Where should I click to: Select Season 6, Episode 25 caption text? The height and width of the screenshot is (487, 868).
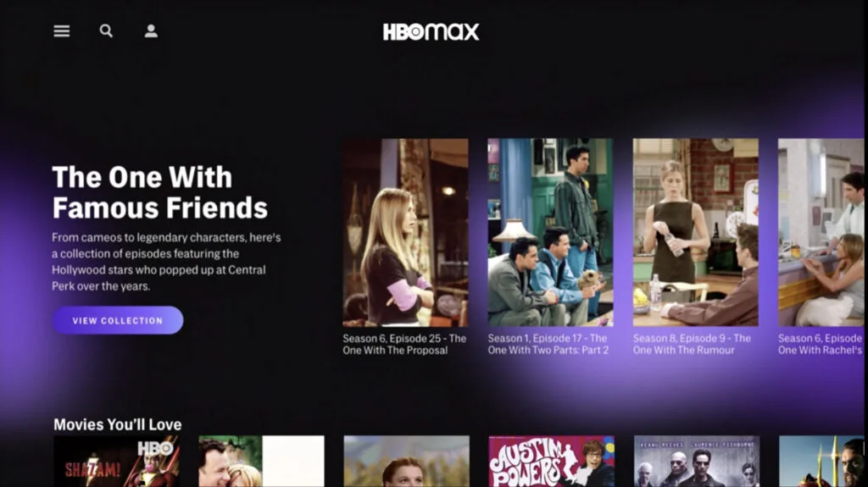[404, 344]
